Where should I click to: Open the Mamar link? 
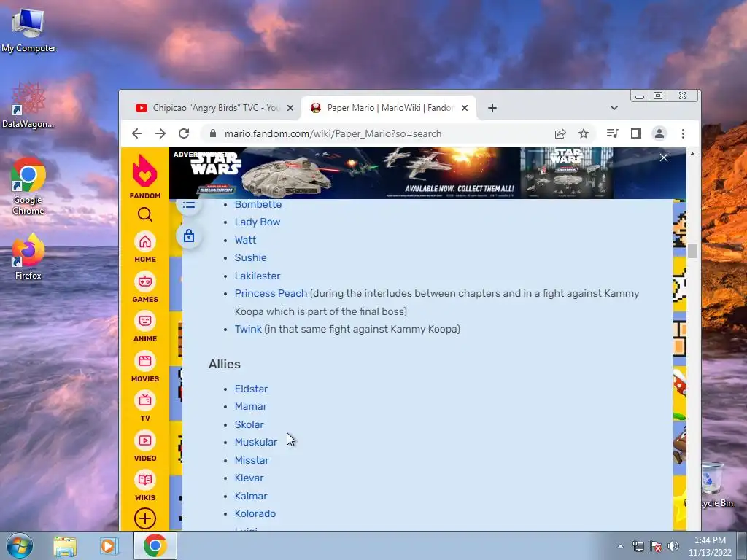coord(251,407)
